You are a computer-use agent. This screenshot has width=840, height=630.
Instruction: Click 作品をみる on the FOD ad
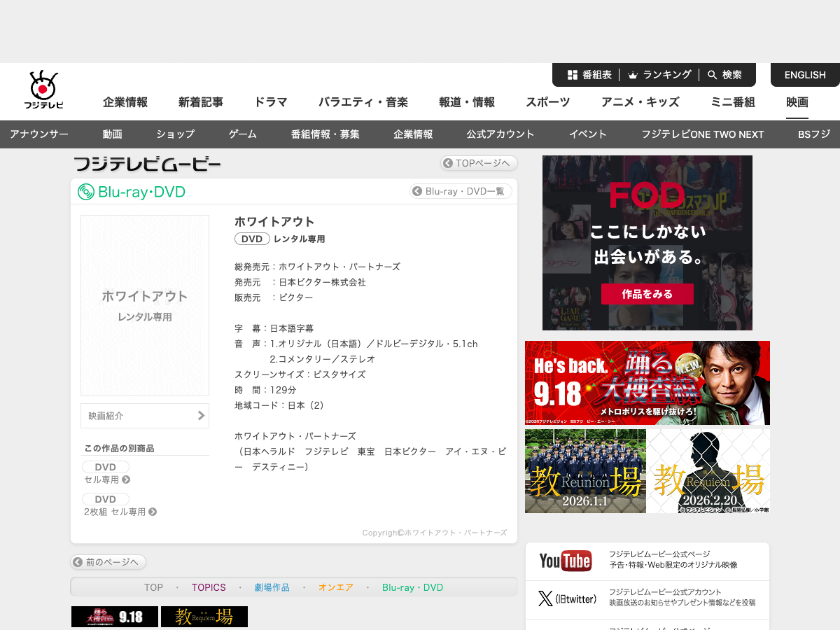(647, 294)
